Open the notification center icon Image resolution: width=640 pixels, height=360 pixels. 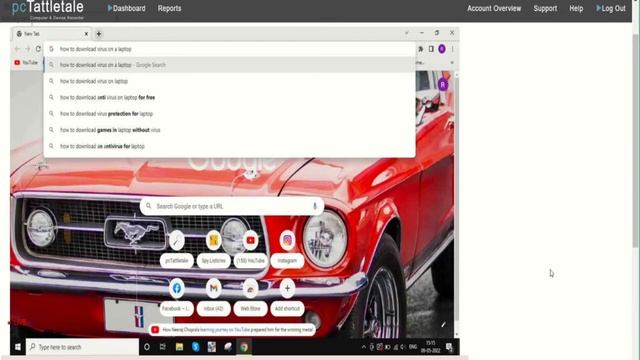click(x=449, y=347)
